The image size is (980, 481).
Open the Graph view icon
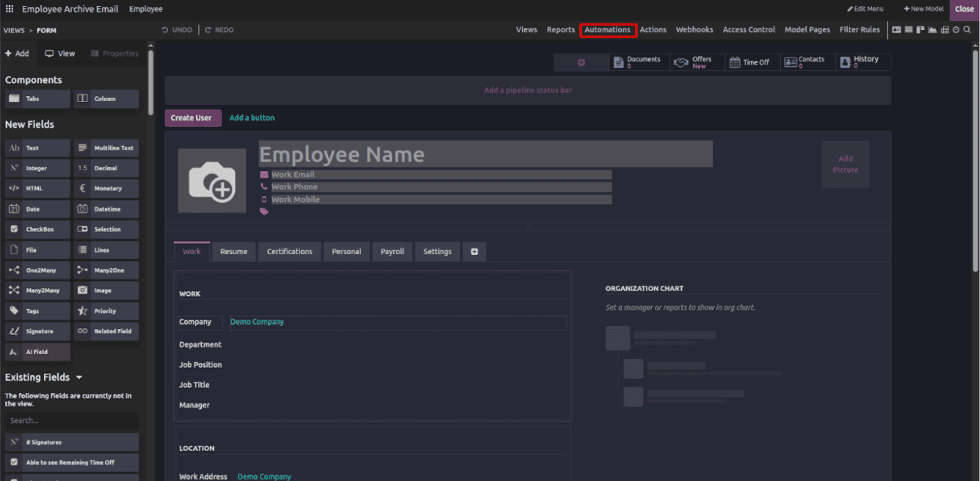coord(932,30)
